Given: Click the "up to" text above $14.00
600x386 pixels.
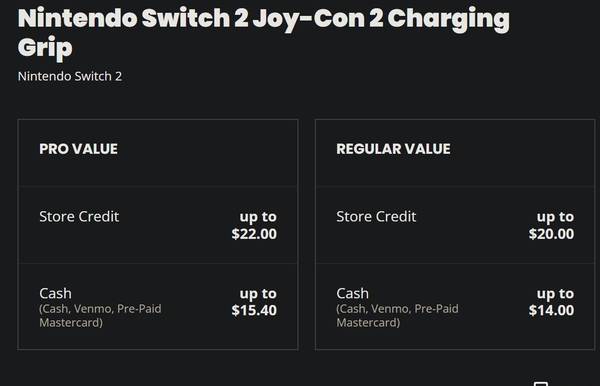Looking at the screenshot, I should [x=555, y=293].
